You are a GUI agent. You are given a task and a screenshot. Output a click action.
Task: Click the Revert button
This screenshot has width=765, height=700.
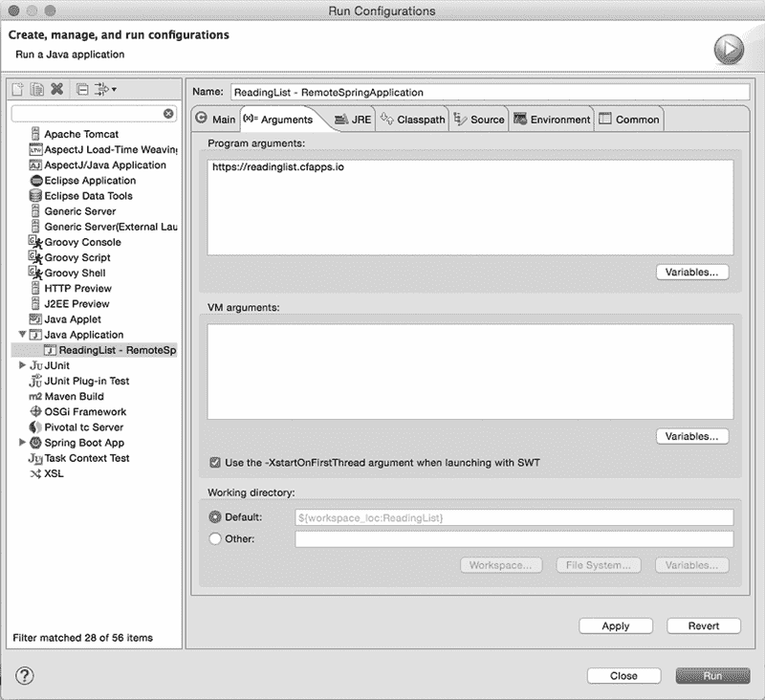coord(703,626)
